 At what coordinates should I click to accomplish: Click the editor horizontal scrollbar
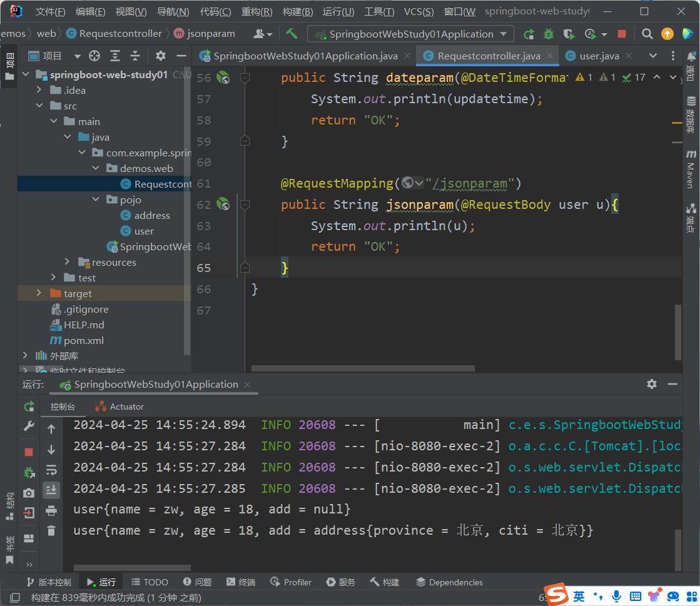pos(363,368)
